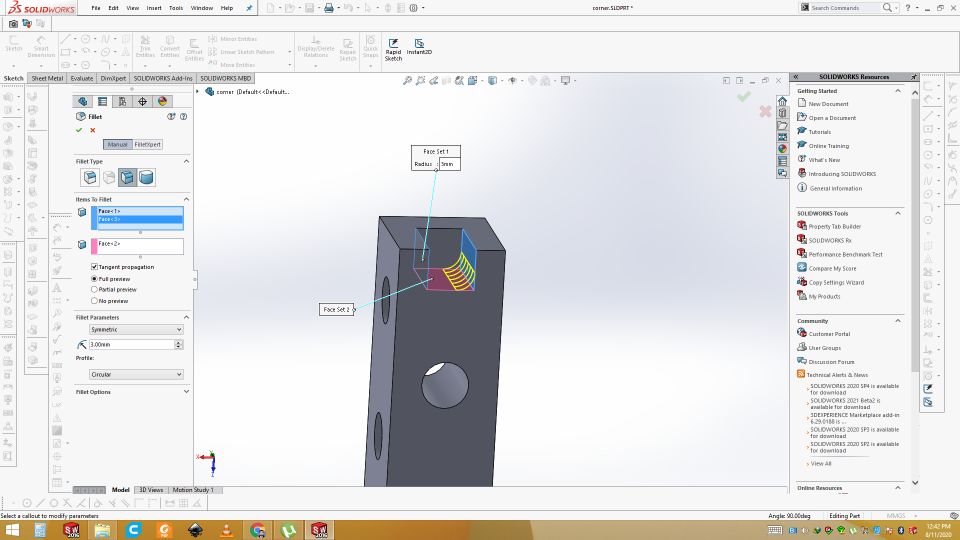This screenshot has height=540, width=960.
Task: Open Chrome from the Windows taskbar
Action: coord(258,530)
